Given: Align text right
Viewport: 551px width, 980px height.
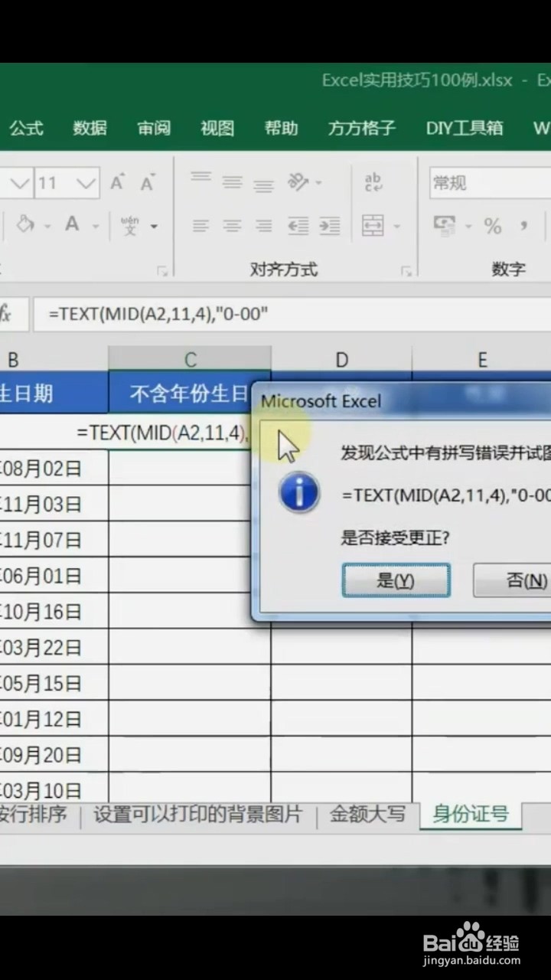Looking at the screenshot, I should (x=264, y=226).
